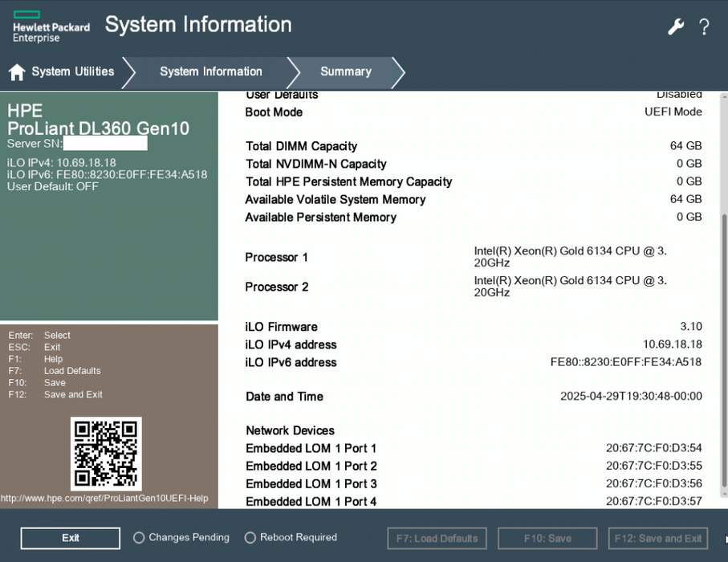
Task: Click the vertical scrollbar thumb
Action: pos(724,349)
